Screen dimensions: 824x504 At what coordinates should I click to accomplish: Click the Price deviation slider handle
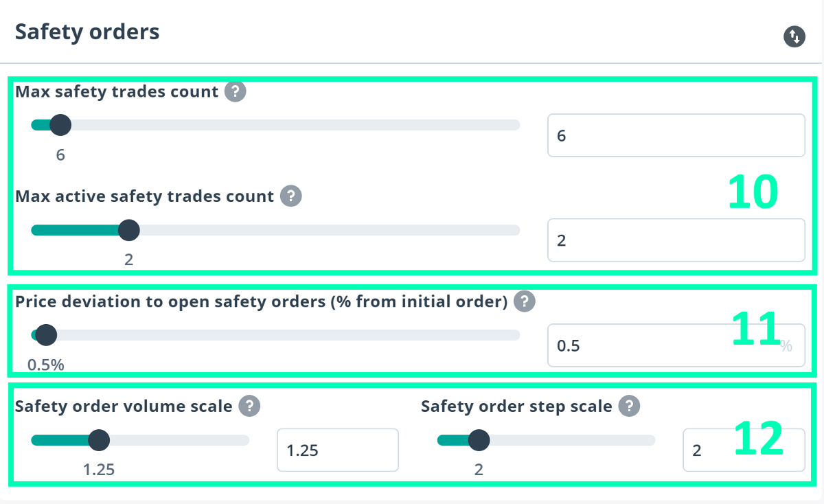click(x=46, y=335)
